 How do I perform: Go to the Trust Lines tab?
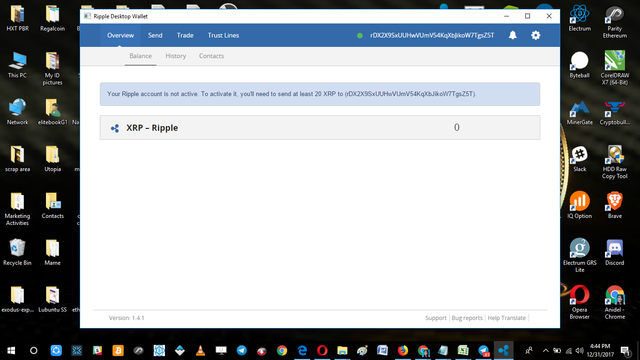(x=223, y=36)
